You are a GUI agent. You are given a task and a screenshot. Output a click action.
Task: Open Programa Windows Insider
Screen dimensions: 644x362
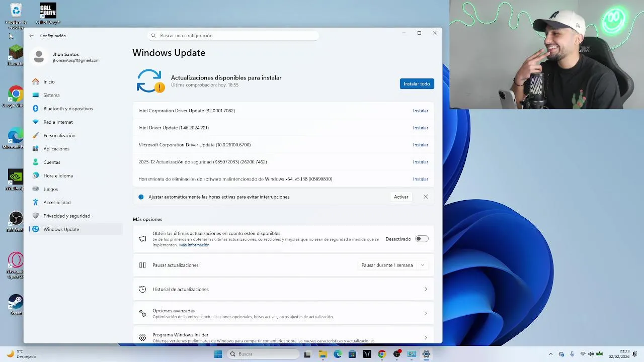click(x=283, y=335)
